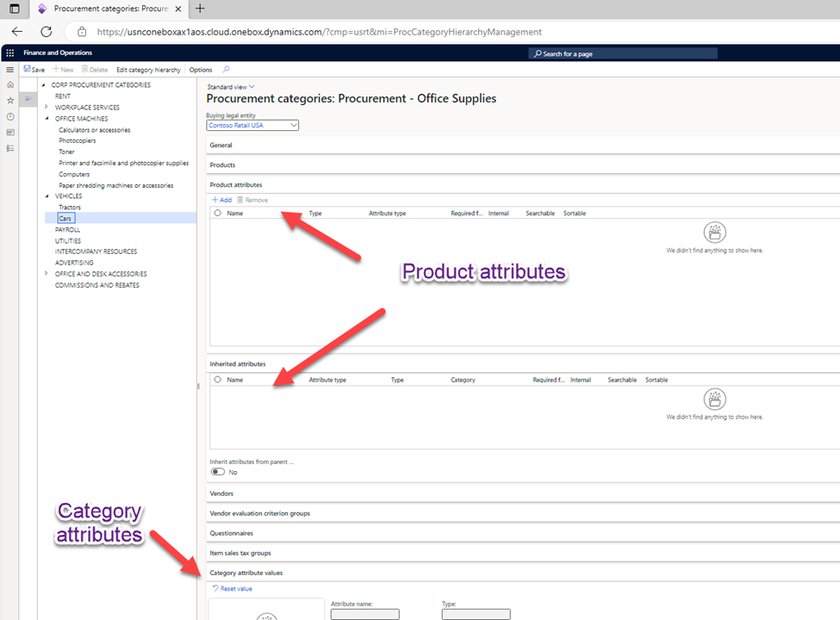The height and width of the screenshot is (620, 840).
Task: Open Recent clock icon in sidebar
Action: [x=10, y=116]
